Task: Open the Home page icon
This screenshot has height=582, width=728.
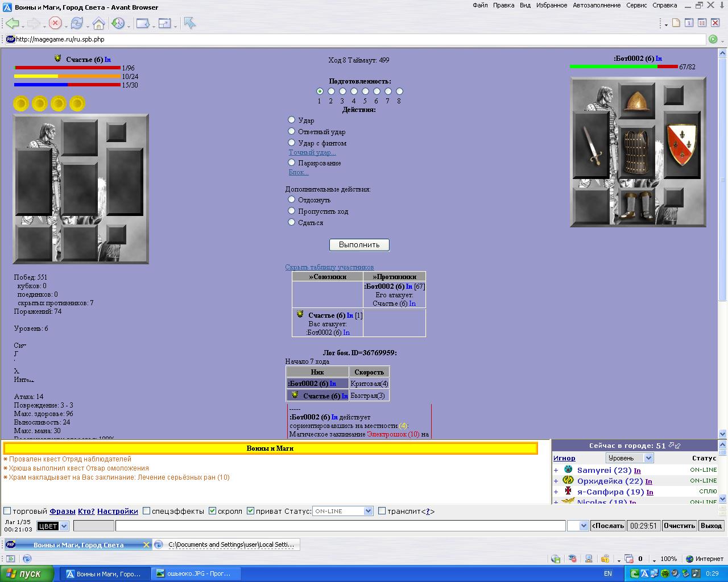Action: tap(98, 23)
